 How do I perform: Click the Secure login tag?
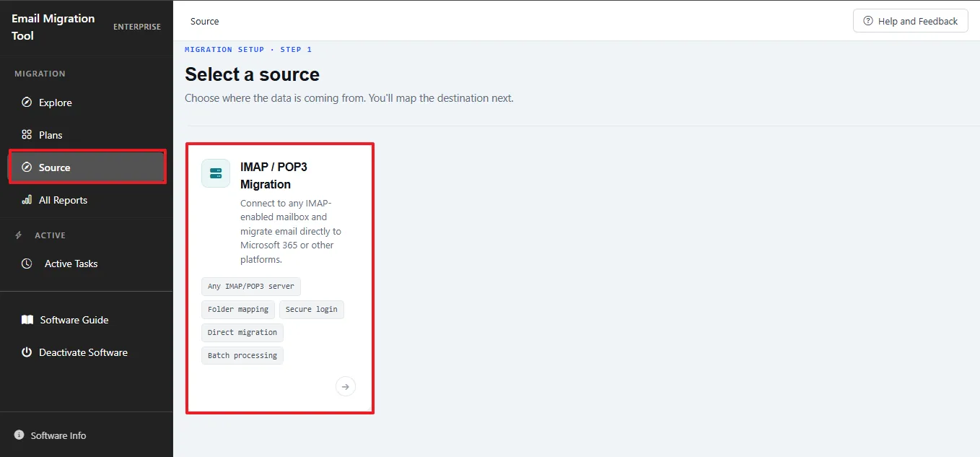(x=312, y=310)
